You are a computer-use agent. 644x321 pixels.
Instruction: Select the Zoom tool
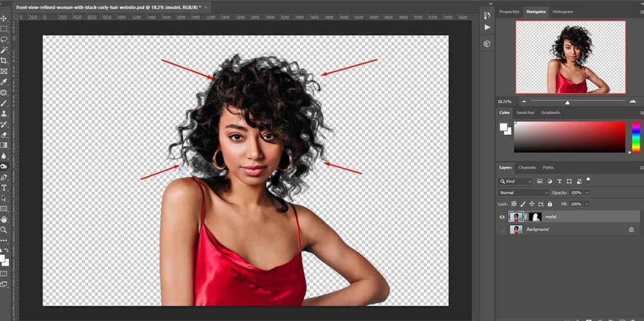click(x=4, y=230)
